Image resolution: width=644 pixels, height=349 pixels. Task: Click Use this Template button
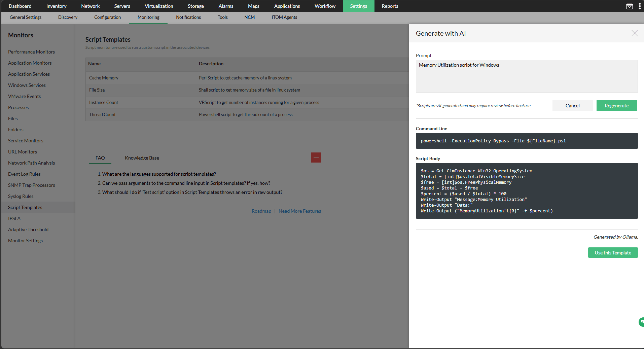click(613, 253)
